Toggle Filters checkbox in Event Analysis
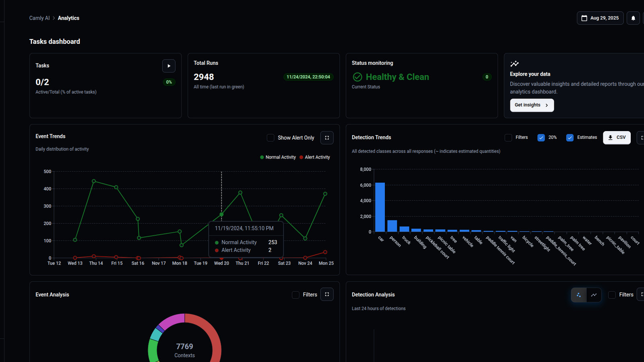 [295, 295]
